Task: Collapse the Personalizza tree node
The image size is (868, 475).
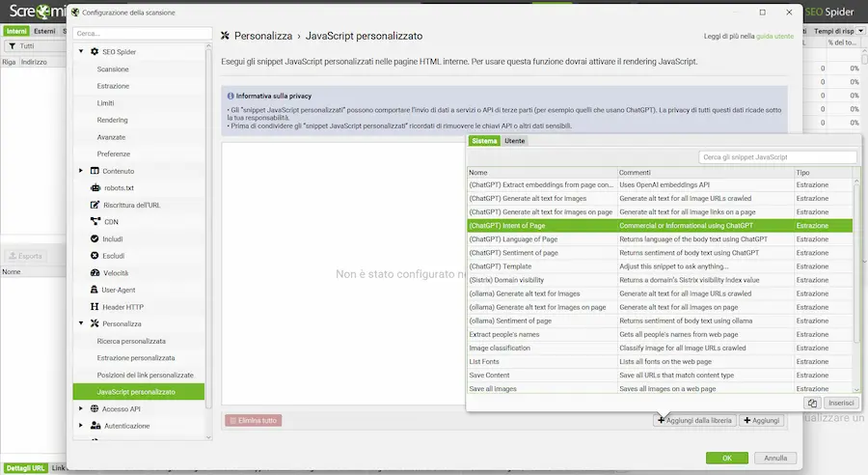Action: pos(81,323)
